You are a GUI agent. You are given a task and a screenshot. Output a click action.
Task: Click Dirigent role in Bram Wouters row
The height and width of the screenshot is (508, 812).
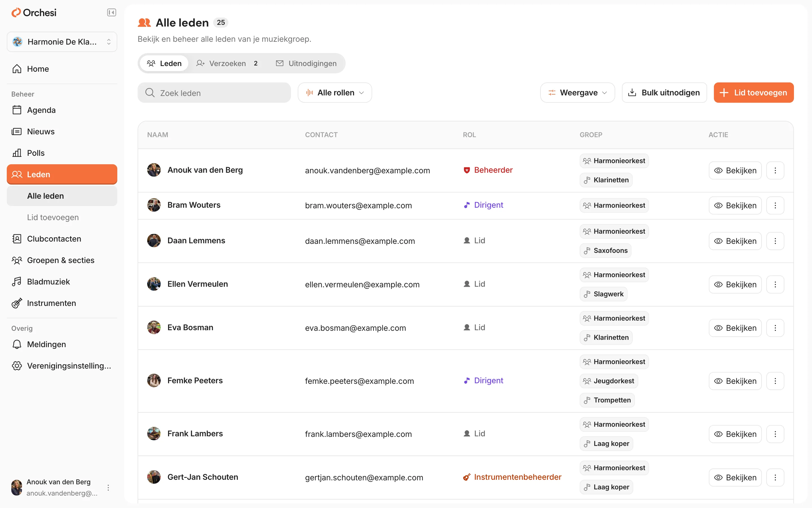click(x=483, y=205)
